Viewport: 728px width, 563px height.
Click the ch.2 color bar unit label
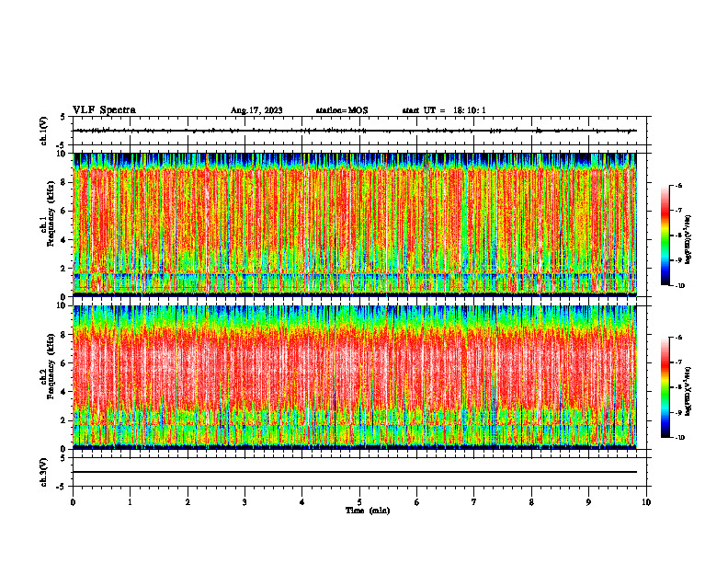[688, 392]
